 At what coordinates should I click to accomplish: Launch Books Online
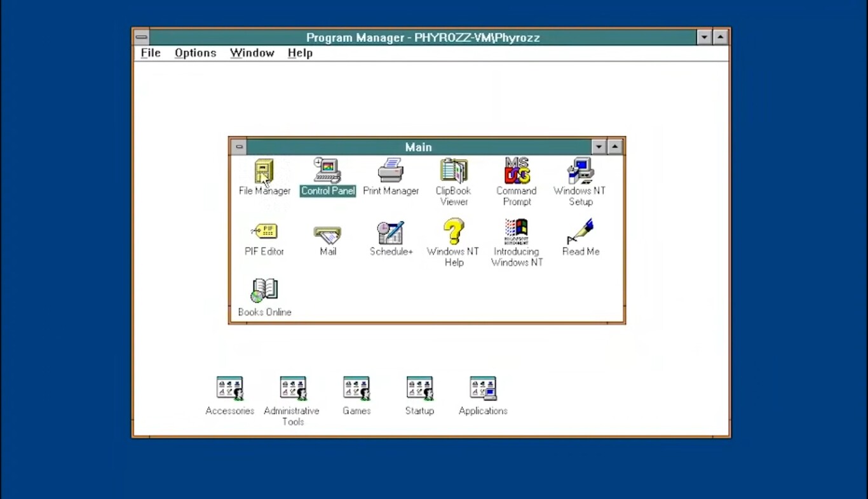tap(264, 290)
